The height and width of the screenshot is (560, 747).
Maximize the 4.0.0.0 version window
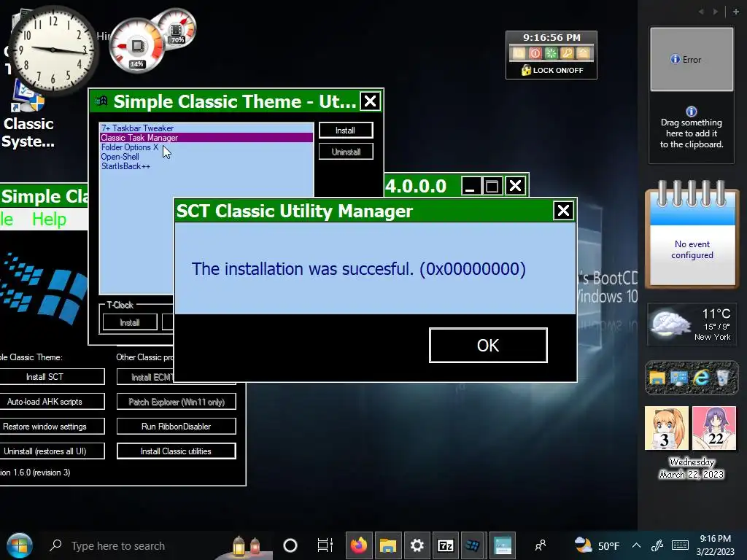pyautogui.click(x=492, y=186)
